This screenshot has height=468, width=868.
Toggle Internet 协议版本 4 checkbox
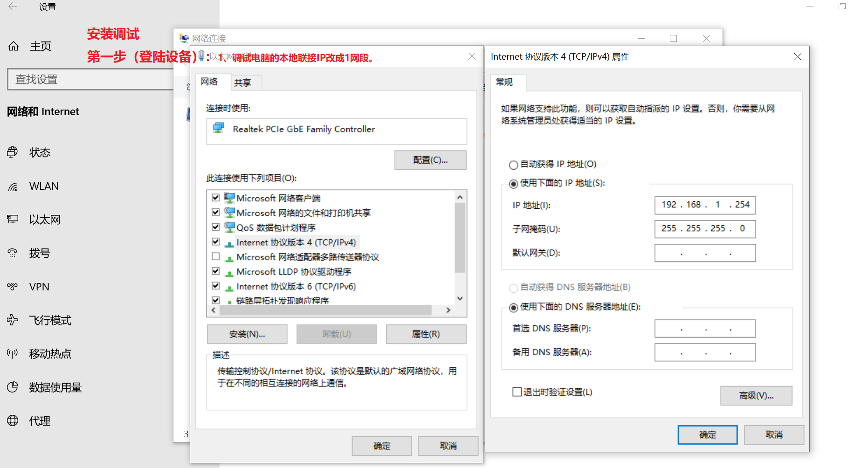(x=216, y=241)
